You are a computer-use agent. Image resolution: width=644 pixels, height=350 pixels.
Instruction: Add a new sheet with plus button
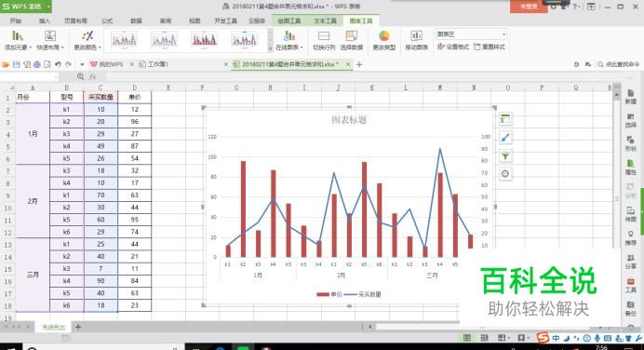[78, 327]
